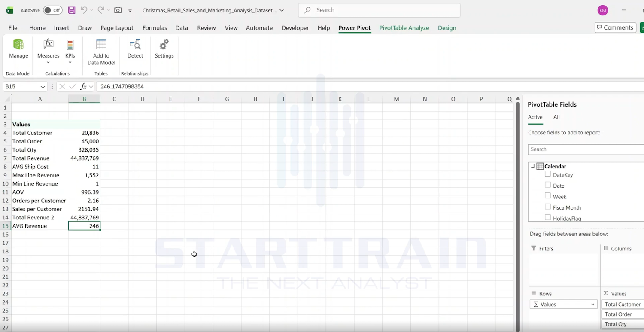Click the PivotTable fields Search box
Image resolution: width=644 pixels, height=332 pixels.
[586, 149]
